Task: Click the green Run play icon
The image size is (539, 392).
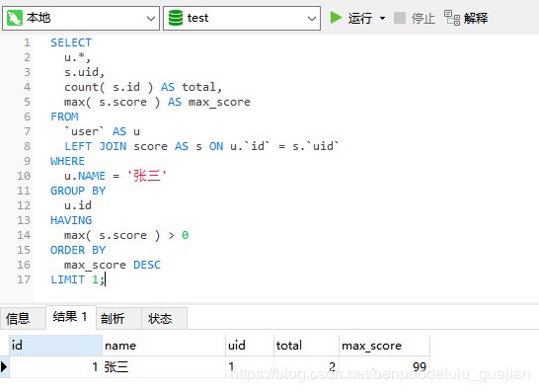Action: tap(336, 18)
